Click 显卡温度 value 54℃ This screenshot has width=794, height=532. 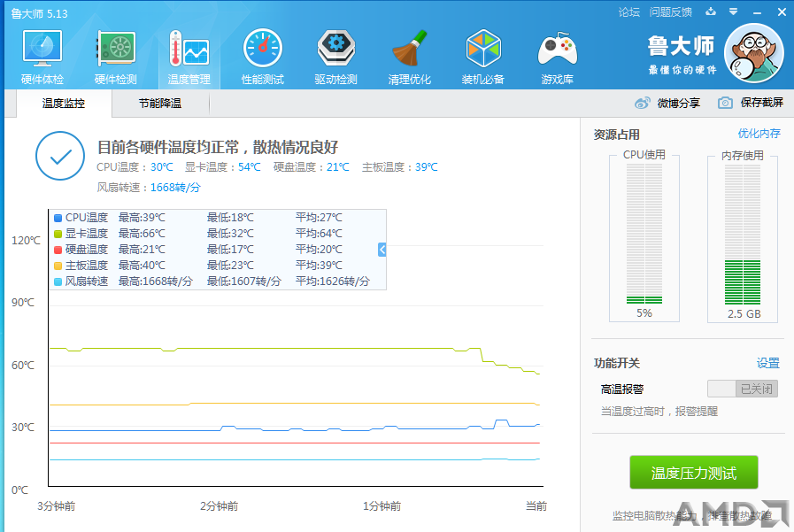point(249,167)
